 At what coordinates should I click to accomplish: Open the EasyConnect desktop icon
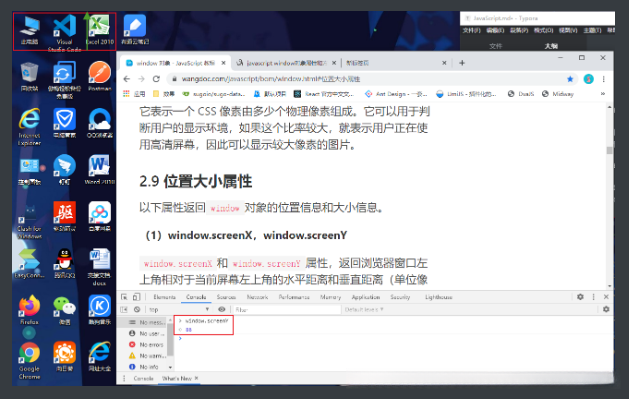point(29,263)
